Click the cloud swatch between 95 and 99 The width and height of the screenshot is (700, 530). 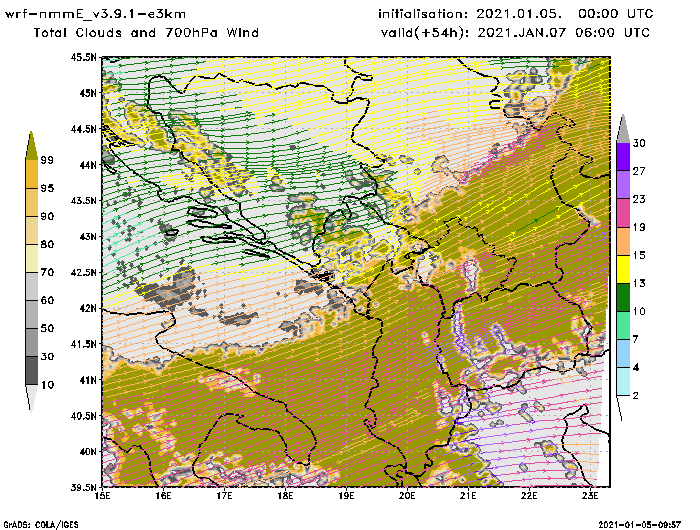coord(32,174)
